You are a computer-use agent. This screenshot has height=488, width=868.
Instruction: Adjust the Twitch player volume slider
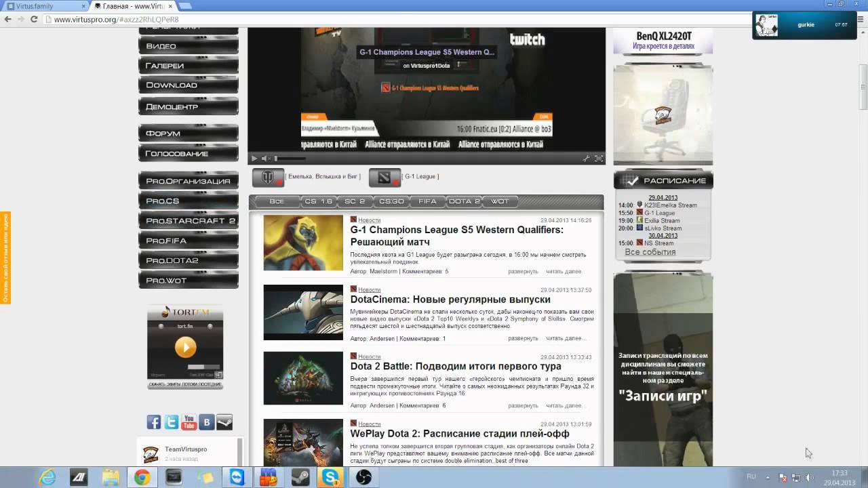(290, 159)
